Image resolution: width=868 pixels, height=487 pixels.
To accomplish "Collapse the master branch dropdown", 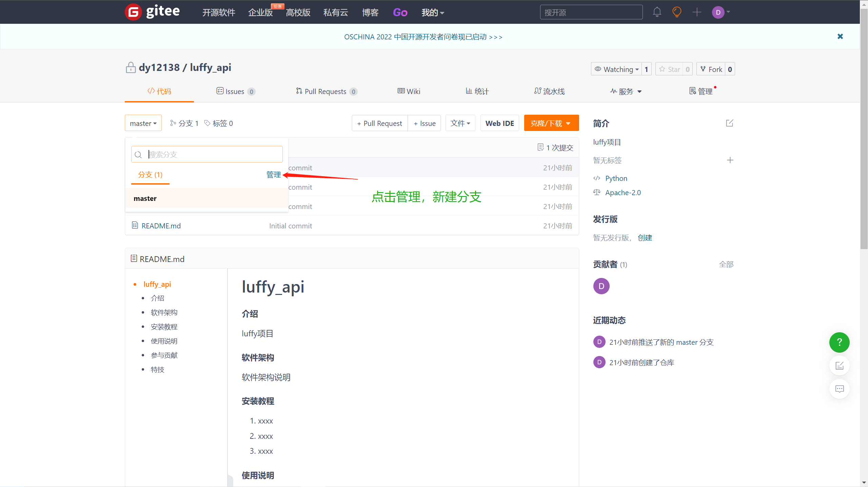I will 143,123.
